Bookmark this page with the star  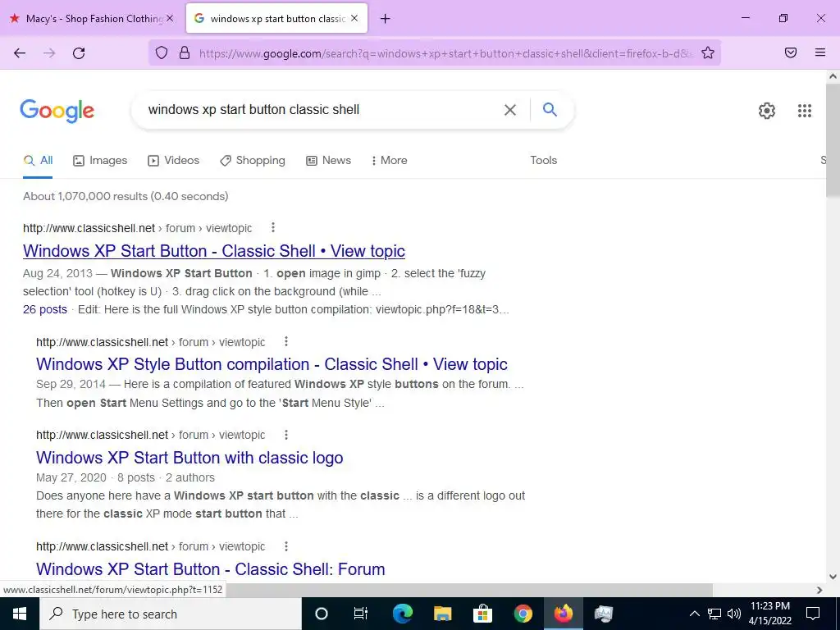pos(708,52)
